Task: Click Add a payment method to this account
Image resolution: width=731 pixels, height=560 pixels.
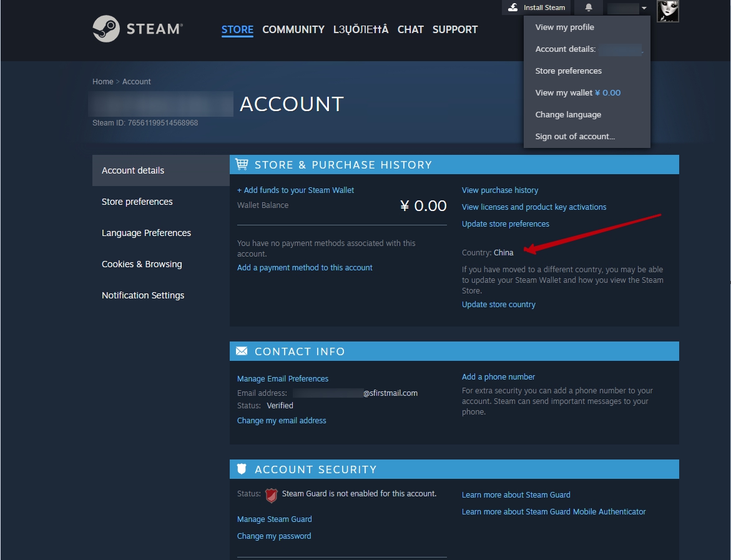Action: [x=305, y=268]
